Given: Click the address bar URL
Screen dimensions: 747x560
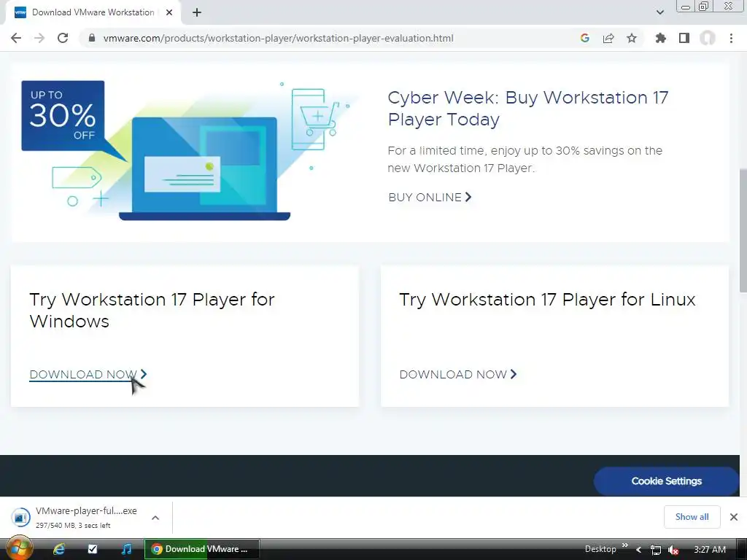Looking at the screenshot, I should 278,38.
